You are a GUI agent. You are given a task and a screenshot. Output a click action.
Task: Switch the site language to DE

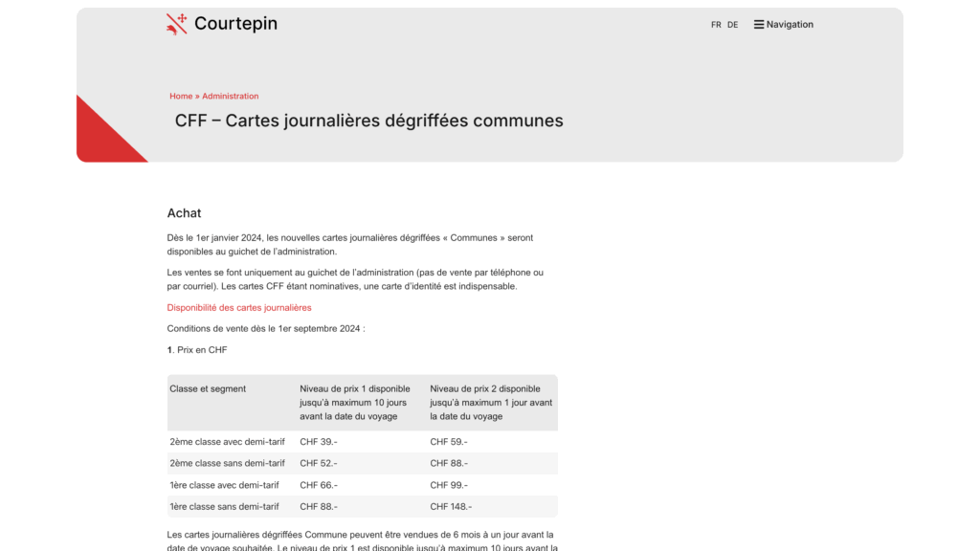pyautogui.click(x=732, y=25)
